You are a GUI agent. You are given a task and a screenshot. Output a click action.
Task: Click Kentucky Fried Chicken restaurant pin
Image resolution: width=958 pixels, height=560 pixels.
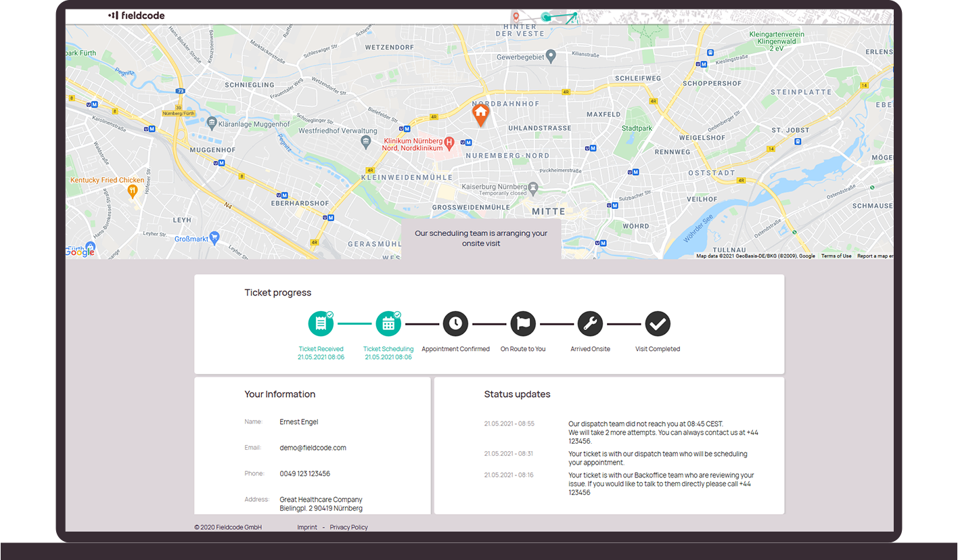133,191
